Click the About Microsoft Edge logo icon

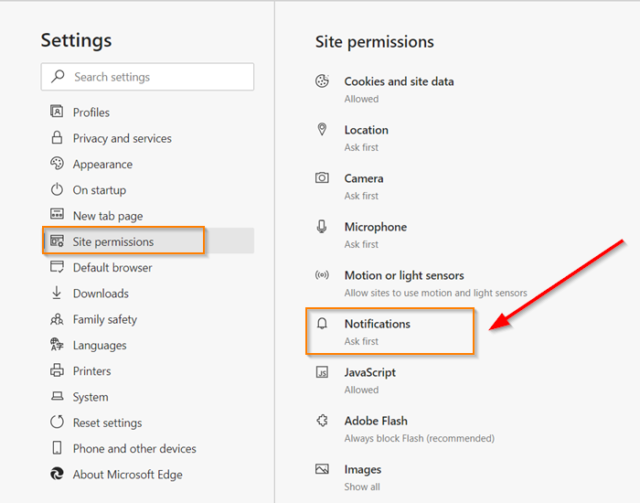[57, 475]
